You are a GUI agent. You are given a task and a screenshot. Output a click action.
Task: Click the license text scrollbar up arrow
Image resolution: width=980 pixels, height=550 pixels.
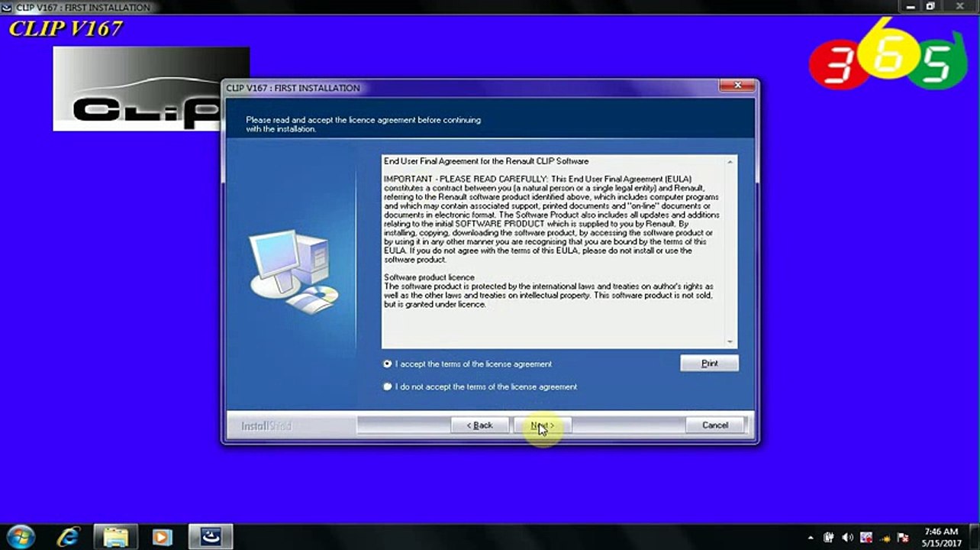tap(730, 162)
